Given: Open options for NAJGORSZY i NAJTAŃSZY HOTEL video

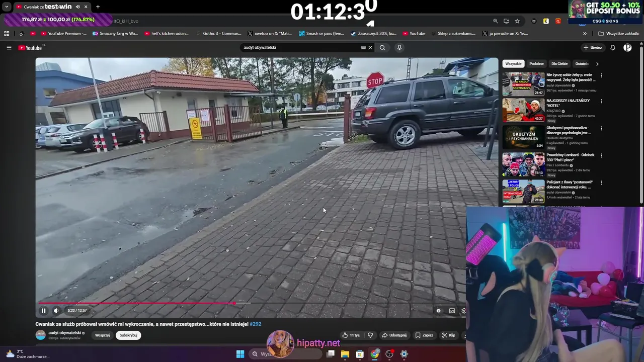Looking at the screenshot, I should 601,101.
